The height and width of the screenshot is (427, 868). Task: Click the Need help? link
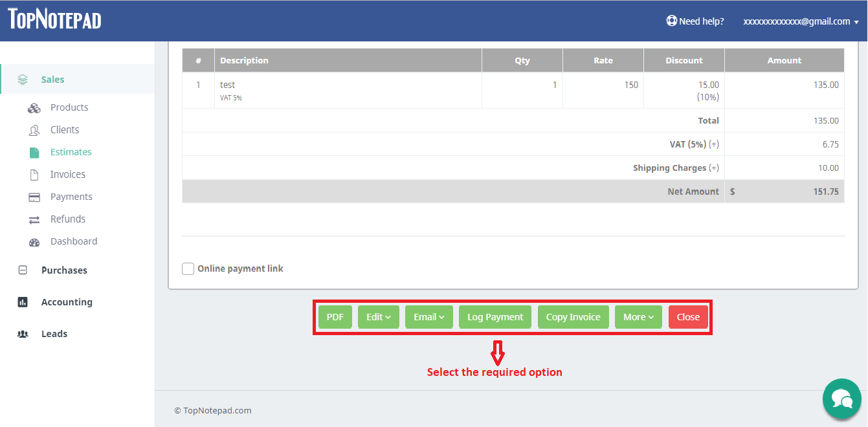702,21
